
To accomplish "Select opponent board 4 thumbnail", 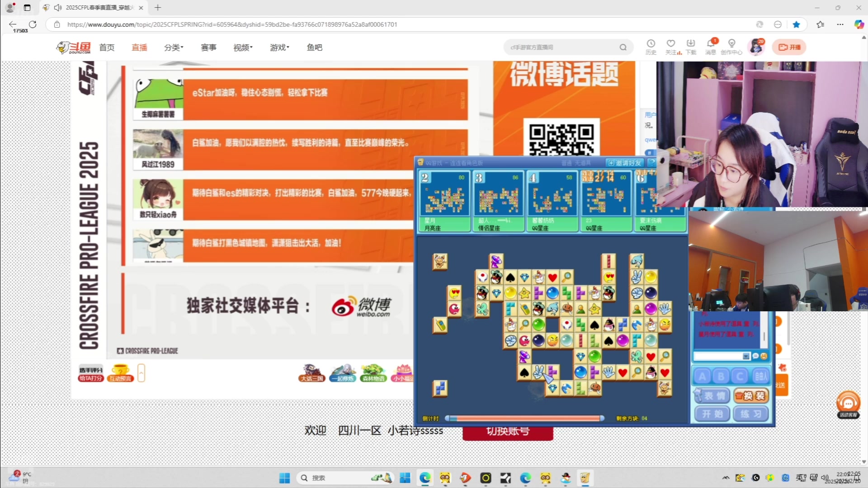I will click(552, 201).
